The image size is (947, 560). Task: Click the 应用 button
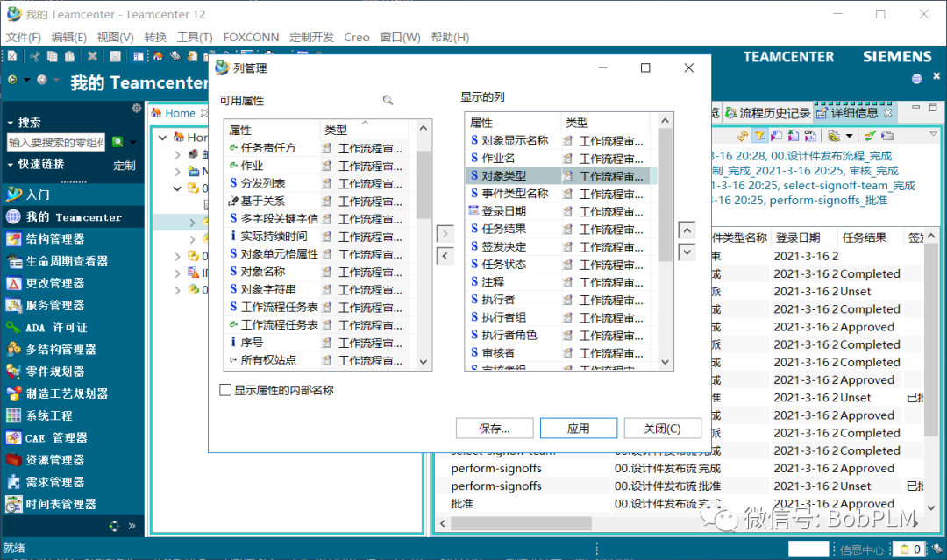click(x=579, y=429)
